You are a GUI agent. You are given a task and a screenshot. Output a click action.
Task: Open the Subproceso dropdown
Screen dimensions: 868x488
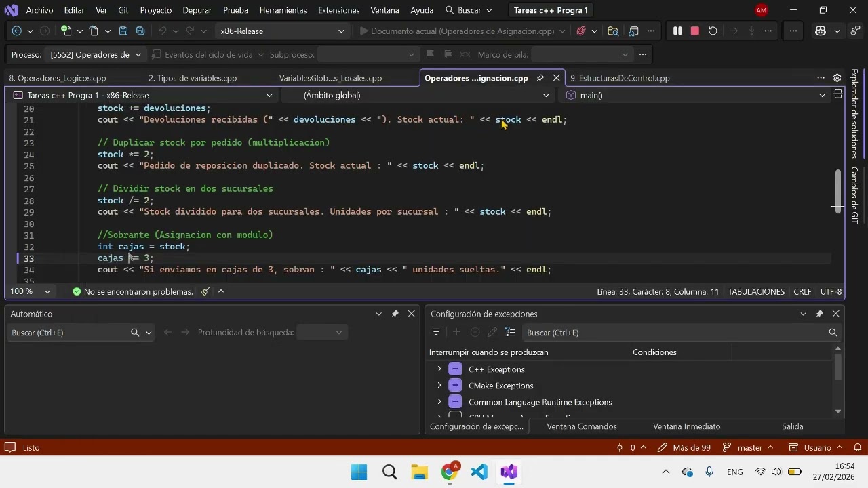pos(368,54)
